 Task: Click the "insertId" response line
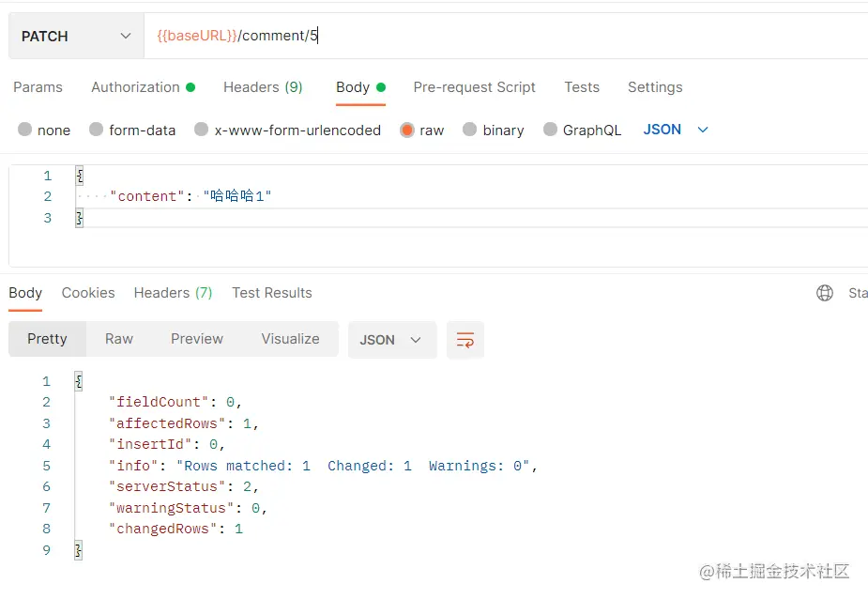(167, 444)
